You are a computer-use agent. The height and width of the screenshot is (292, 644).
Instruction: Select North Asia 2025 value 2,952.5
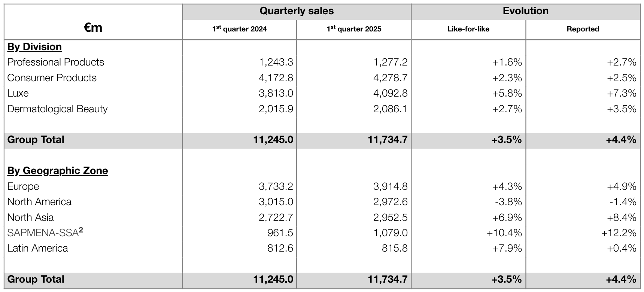click(390, 218)
